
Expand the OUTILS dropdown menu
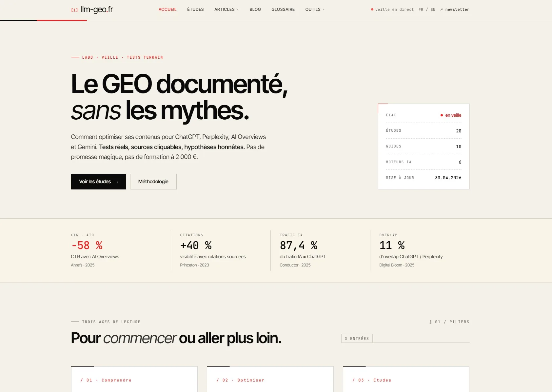coord(315,10)
